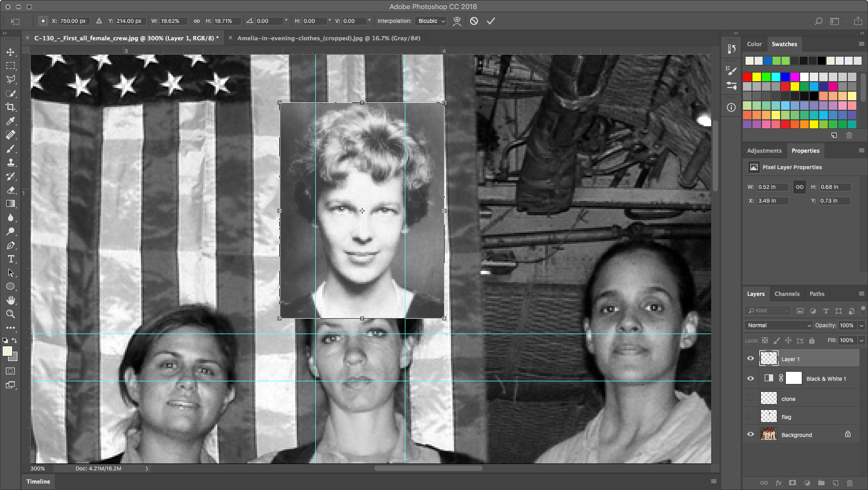Viewport: 868px width, 490px height.
Task: Toggle the warp mode icon
Action: [x=457, y=21]
